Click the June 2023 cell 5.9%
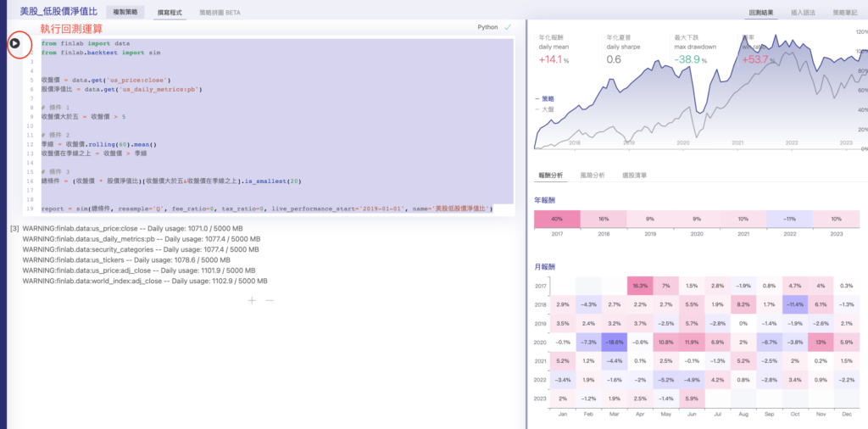Image resolution: width=868 pixels, height=429 pixels. (692, 398)
